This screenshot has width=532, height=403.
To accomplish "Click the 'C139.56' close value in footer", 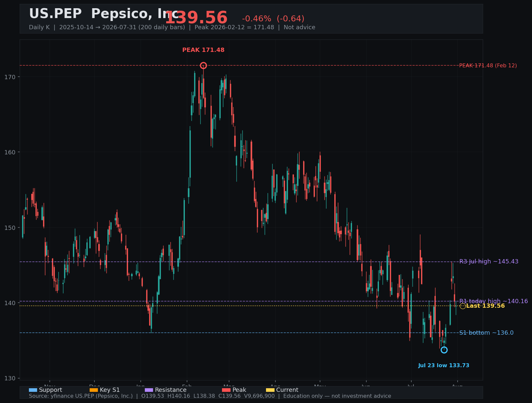I will (x=230, y=396).
